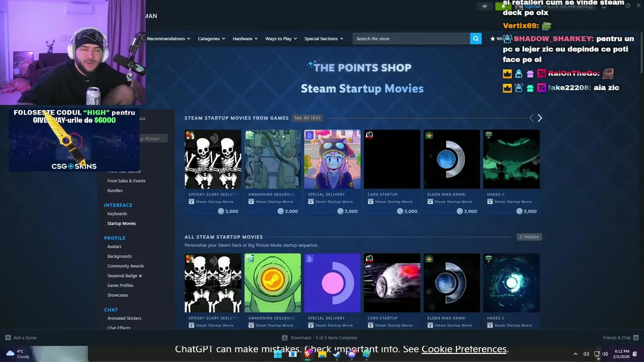Switch to Brave browser in taskbar
The height and width of the screenshot is (362, 644).
point(308,354)
